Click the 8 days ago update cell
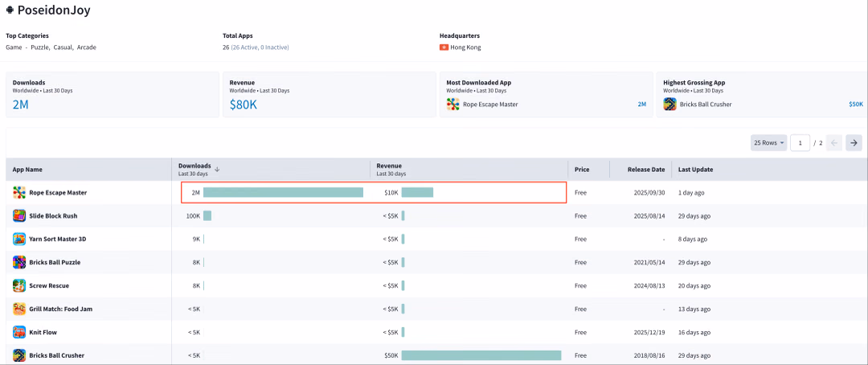Screen dimensions: 868x365 (x=693, y=240)
